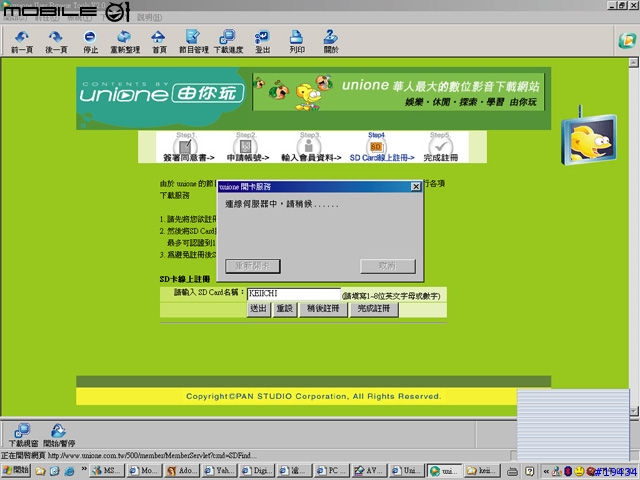Switch to the MS... taskbar button
The height and width of the screenshot is (480, 640).
pos(107,471)
